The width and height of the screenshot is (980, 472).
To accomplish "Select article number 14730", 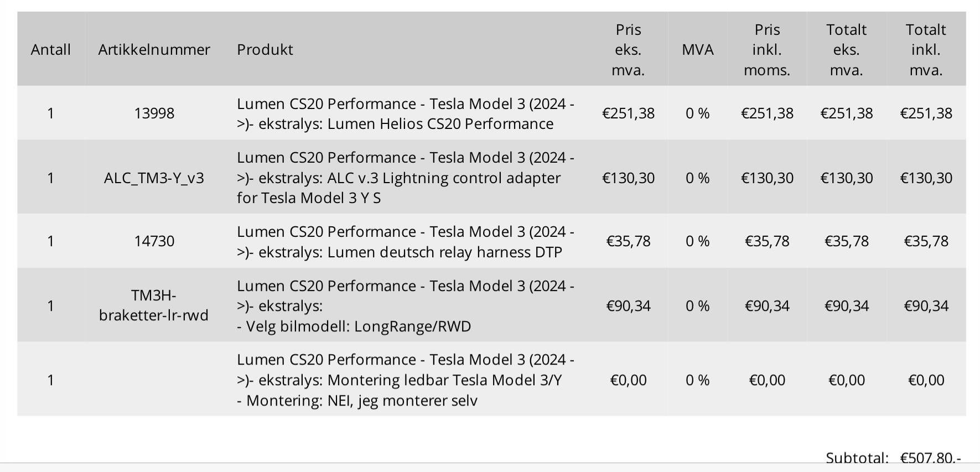I will [x=154, y=241].
